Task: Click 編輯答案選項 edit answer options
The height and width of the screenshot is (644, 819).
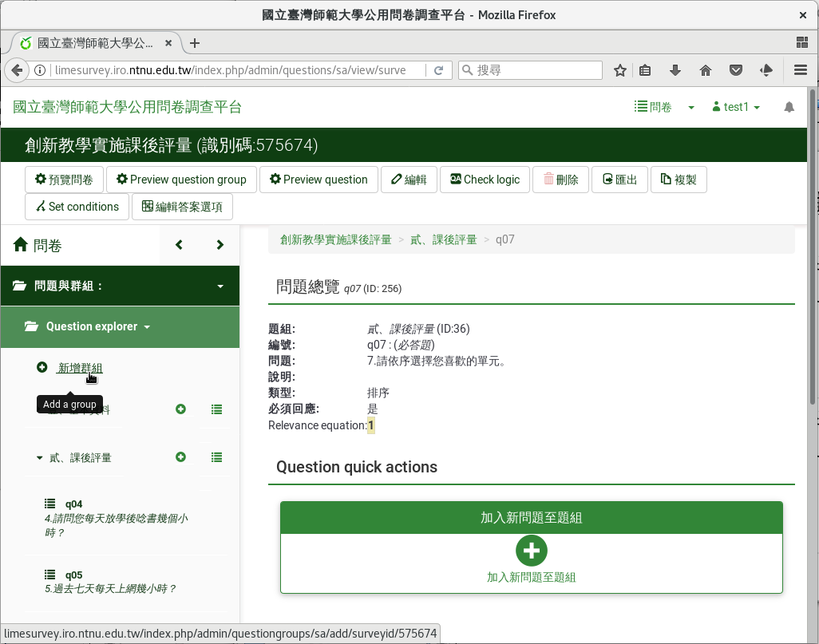Action: pos(182,207)
